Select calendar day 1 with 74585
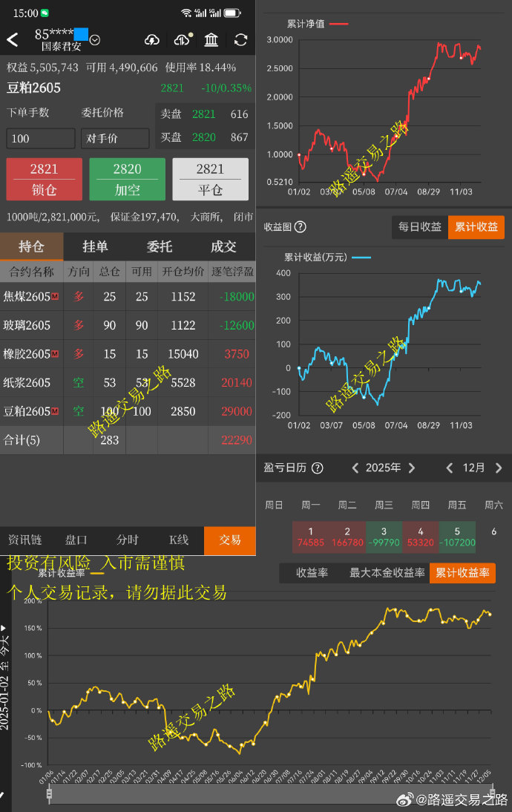 pos(311,537)
